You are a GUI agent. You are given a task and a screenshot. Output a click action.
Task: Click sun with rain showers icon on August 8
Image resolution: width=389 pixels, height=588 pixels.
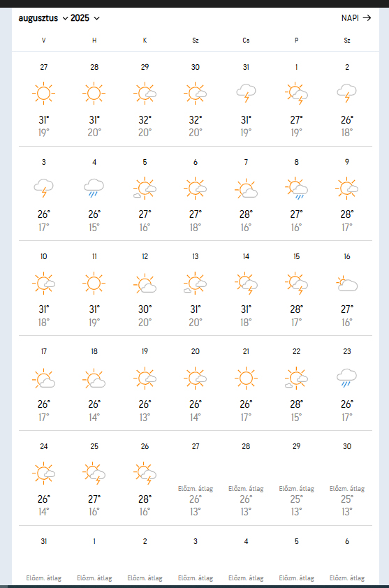tap(296, 188)
